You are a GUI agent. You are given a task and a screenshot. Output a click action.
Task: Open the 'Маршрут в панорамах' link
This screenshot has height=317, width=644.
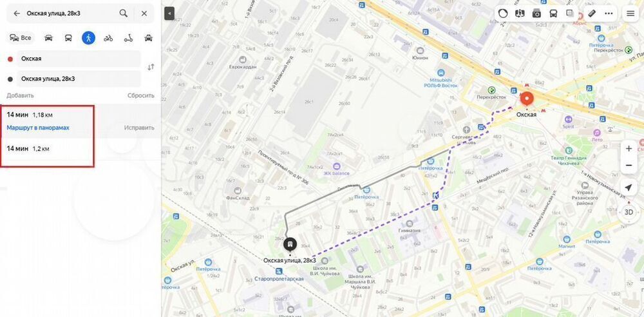point(38,128)
